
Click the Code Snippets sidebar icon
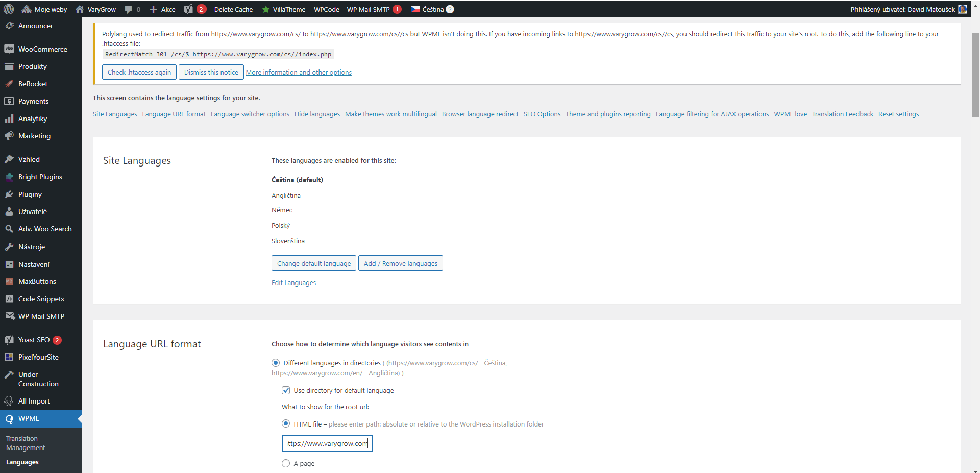pos(9,299)
